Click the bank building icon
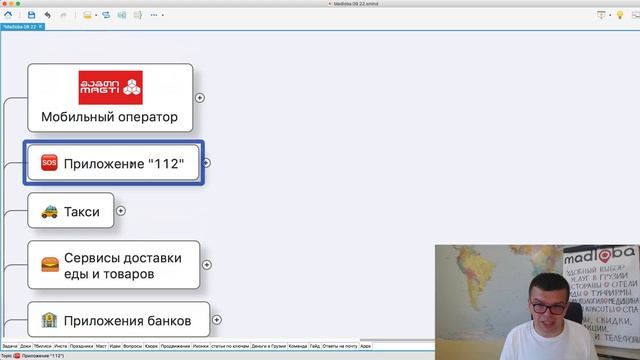Viewport: 640px width, 360px height. tap(49, 320)
